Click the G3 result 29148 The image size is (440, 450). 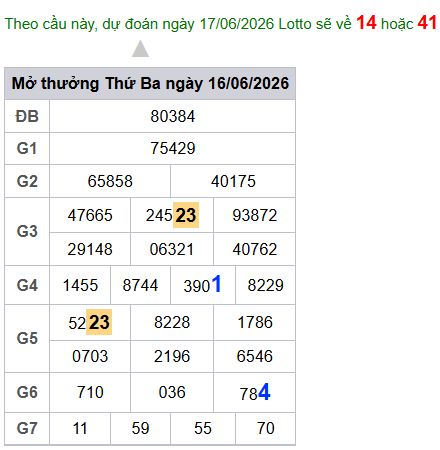90,249
